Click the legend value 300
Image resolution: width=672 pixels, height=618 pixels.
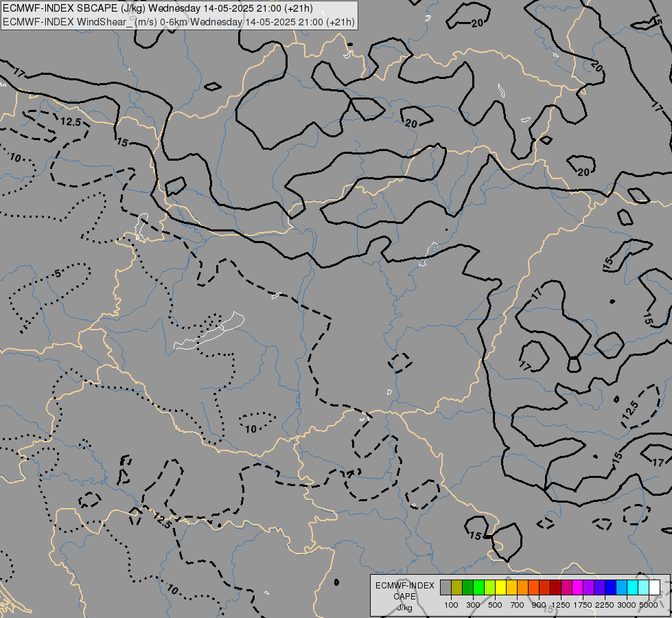click(473, 605)
